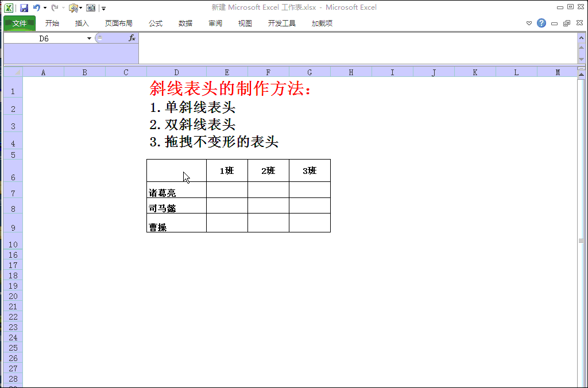This screenshot has height=388, width=588.
Task: Click the text 2.双斜线表头
Action: [x=192, y=125]
